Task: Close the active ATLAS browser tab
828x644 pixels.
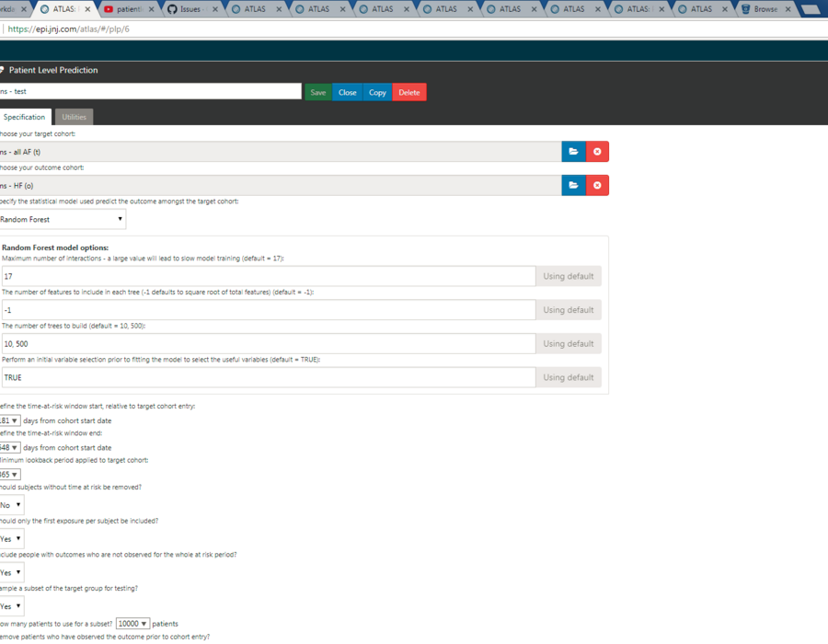Action: [x=87, y=9]
